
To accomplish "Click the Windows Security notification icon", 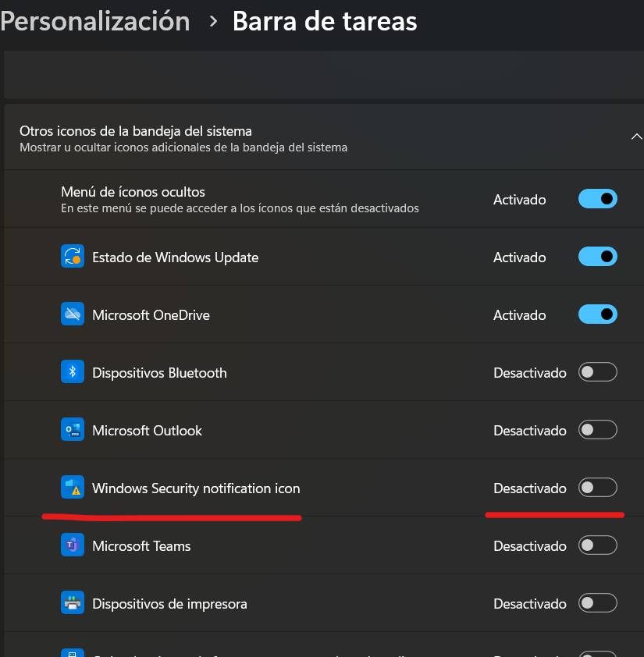I will tap(73, 488).
